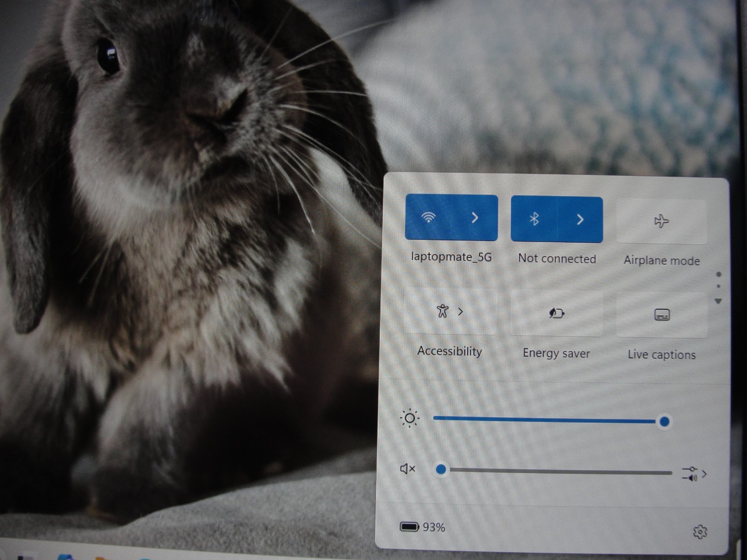
Task: Click the Accessibility label text
Action: click(450, 351)
